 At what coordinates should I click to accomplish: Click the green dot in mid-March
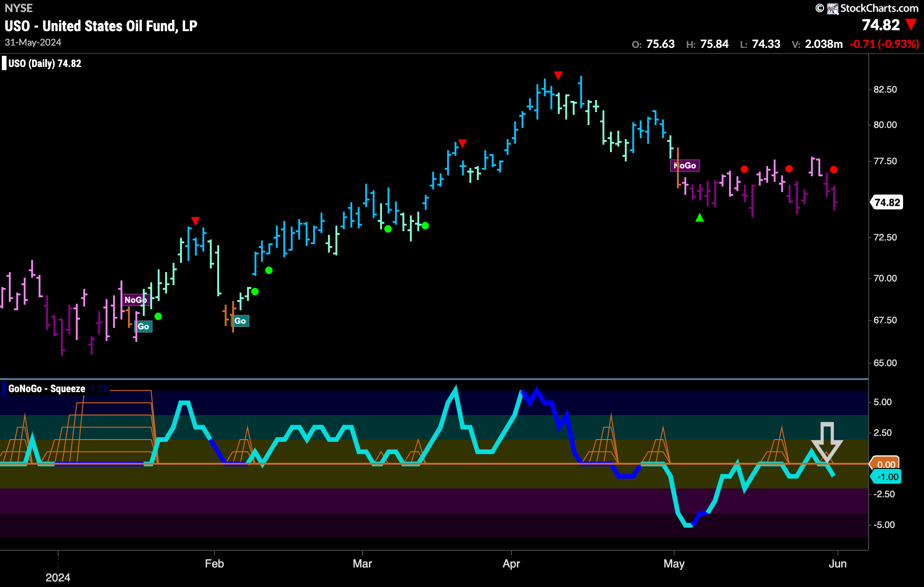tap(425, 226)
